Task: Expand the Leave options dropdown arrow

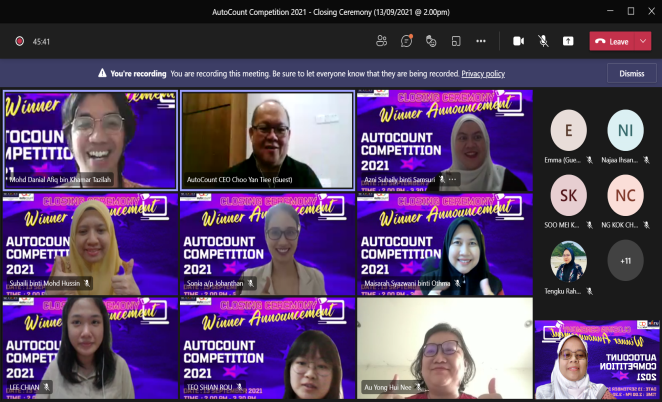Action: pyautogui.click(x=643, y=41)
